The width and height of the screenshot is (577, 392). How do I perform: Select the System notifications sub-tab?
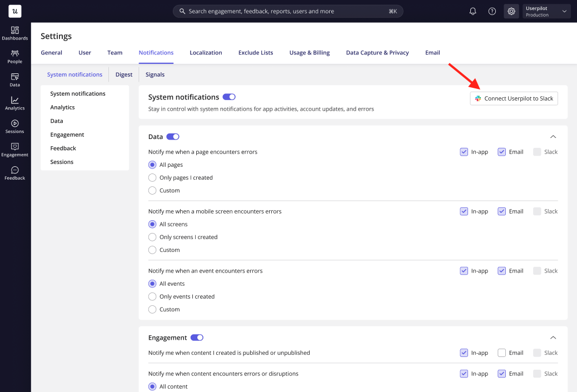coord(74,75)
